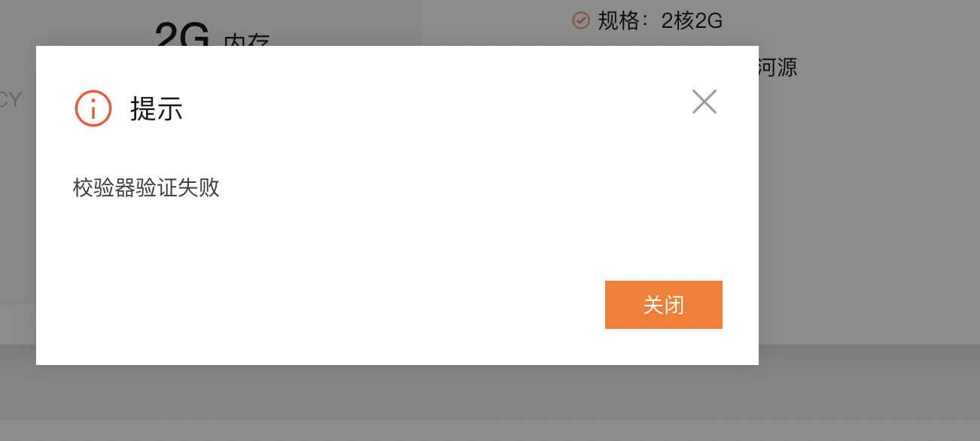Click the checkmark icon next to 规格
This screenshot has height=441, width=980.
point(580,20)
